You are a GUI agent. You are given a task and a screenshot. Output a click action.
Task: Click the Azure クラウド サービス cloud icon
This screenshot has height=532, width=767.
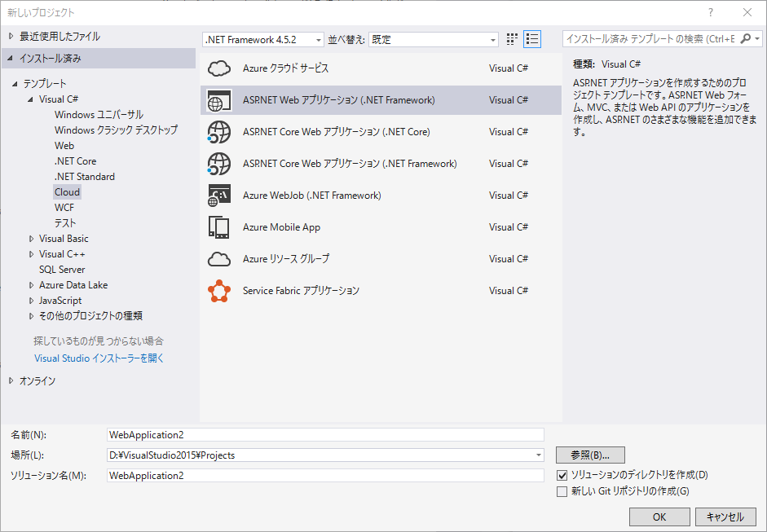pyautogui.click(x=218, y=68)
